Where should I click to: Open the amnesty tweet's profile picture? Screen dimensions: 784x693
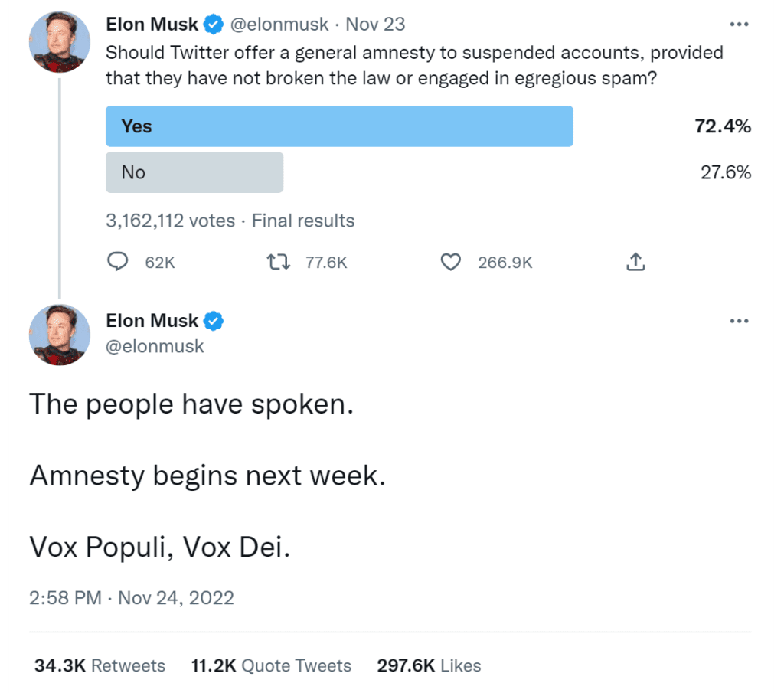click(x=60, y=335)
